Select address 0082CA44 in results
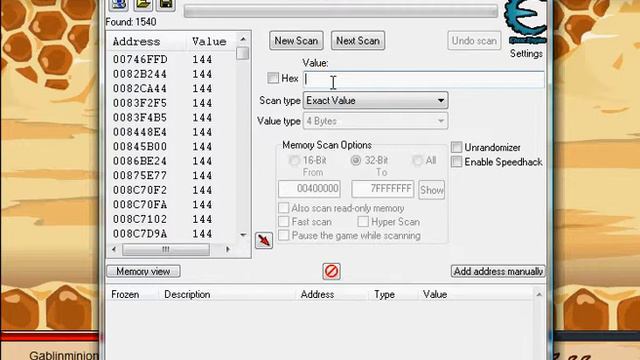This screenshot has height=360, width=640. [x=140, y=89]
